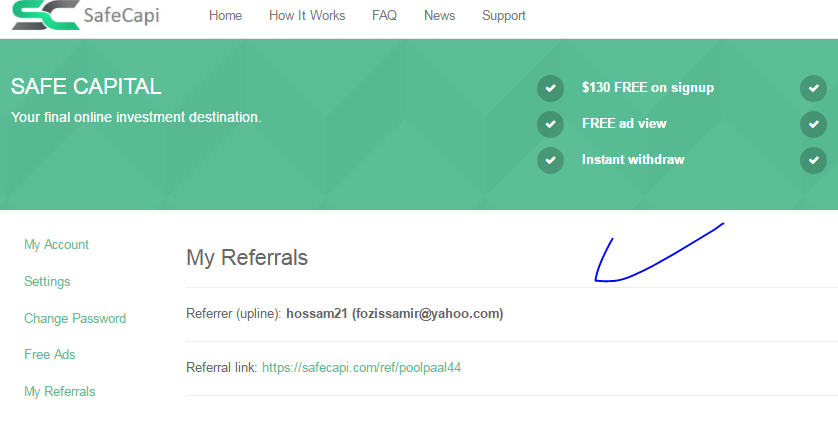
Task: Select News in the top navigation
Action: (439, 15)
